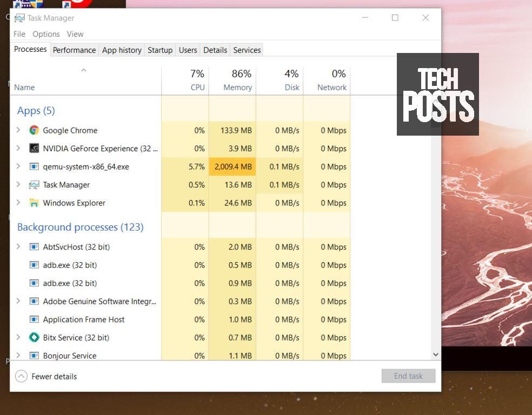Click the Fewer details circular arrow icon
Viewport: 532px width, 415px height.
pos(21,376)
